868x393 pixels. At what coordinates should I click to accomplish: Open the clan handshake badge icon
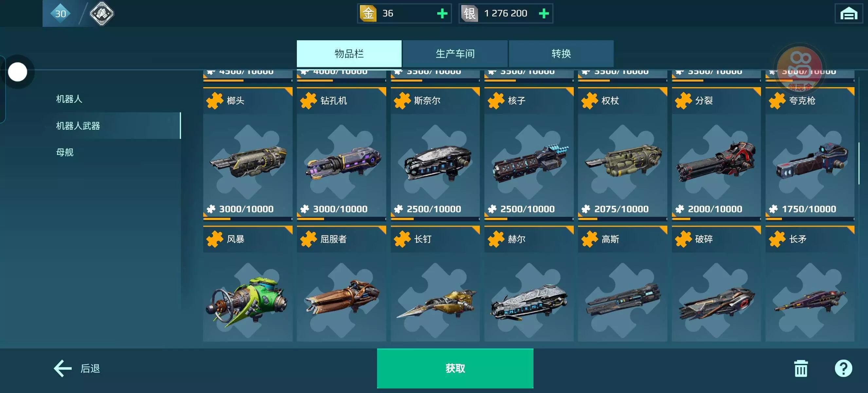pyautogui.click(x=101, y=13)
